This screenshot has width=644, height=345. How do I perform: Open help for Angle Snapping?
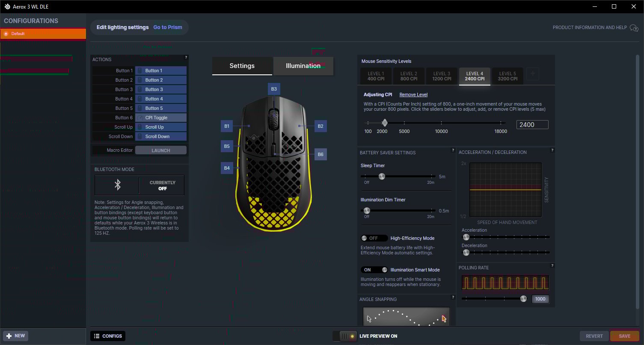(453, 297)
